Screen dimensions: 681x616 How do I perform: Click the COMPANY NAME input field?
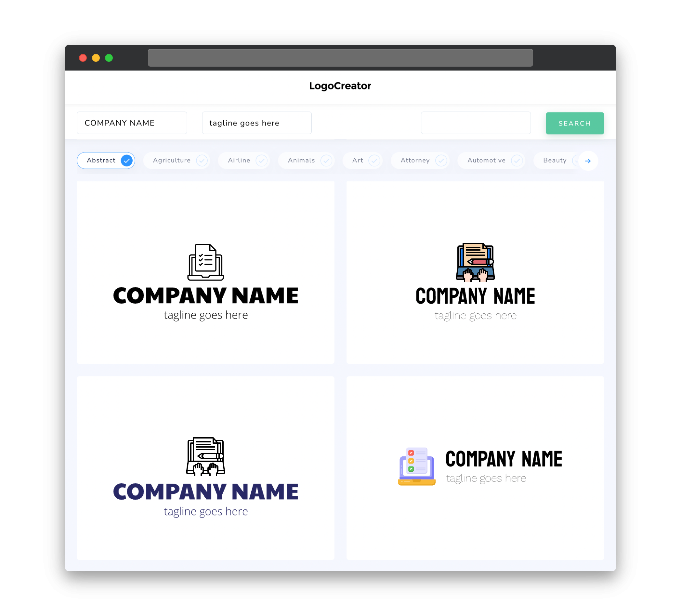coord(132,123)
